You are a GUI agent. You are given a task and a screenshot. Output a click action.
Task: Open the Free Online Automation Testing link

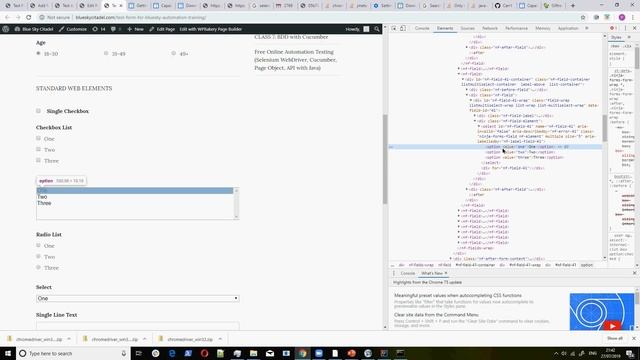coord(296,60)
